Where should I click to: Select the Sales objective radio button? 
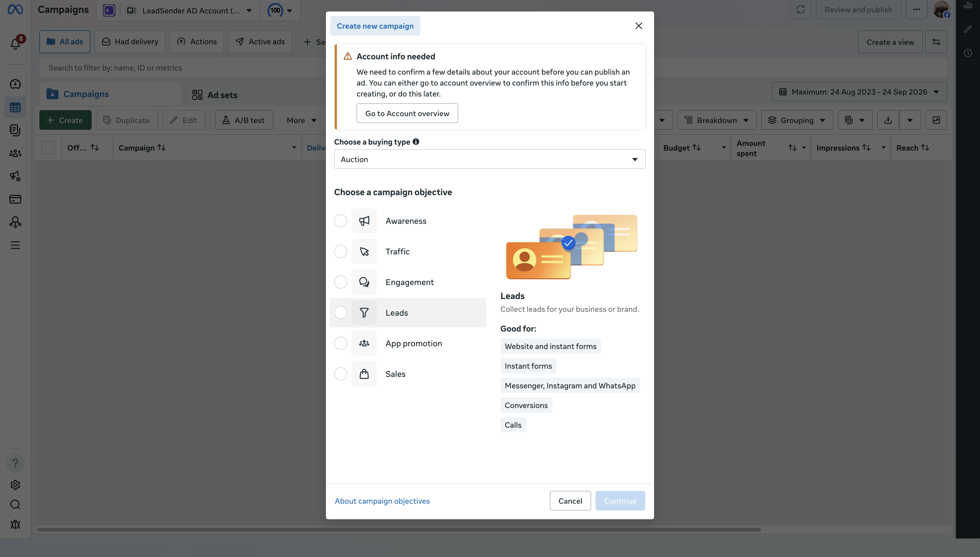pos(341,374)
